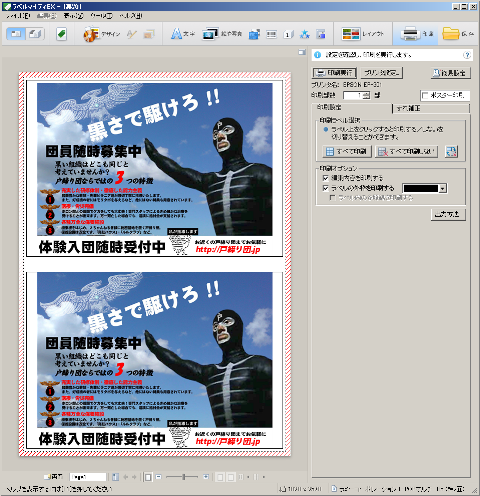Click the zoom out minus icon
Image resolution: width=480 pixels, height=496 pixels.
(159, 477)
